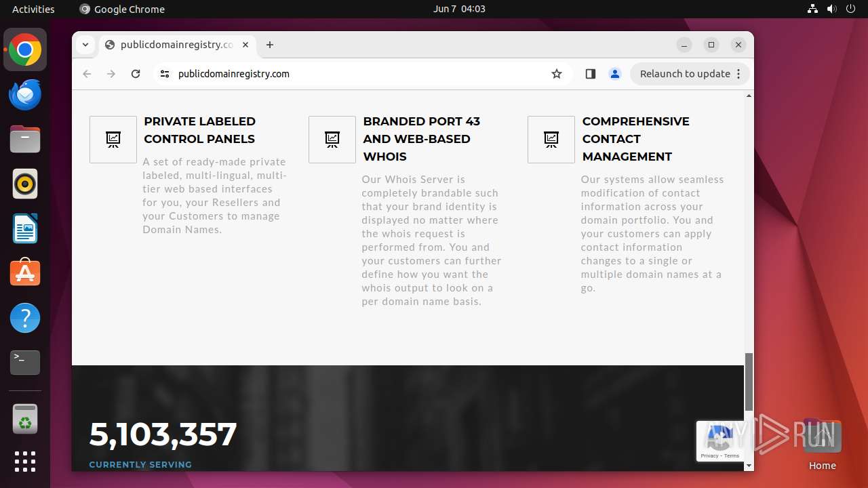Open Chrome three-dot menu
Viewport: 868px width, 488px height.
[738, 74]
